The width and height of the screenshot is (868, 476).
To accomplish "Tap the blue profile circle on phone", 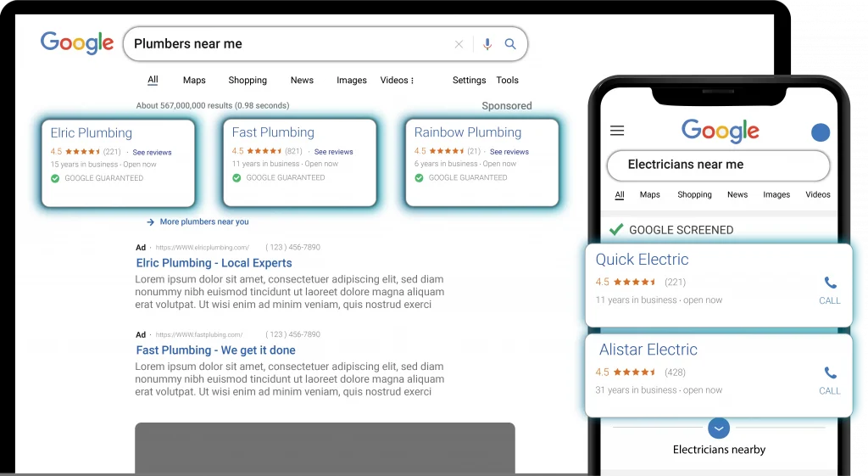I will tap(820, 132).
